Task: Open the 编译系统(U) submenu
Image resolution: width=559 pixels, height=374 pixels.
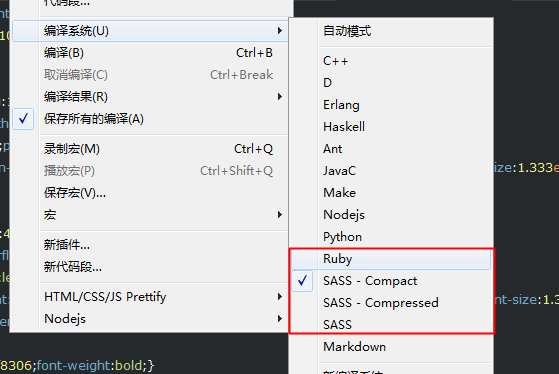Action: (150, 31)
